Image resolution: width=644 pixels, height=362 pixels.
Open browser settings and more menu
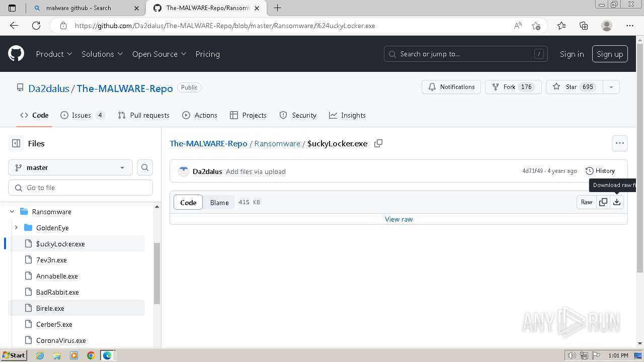pos(630,26)
